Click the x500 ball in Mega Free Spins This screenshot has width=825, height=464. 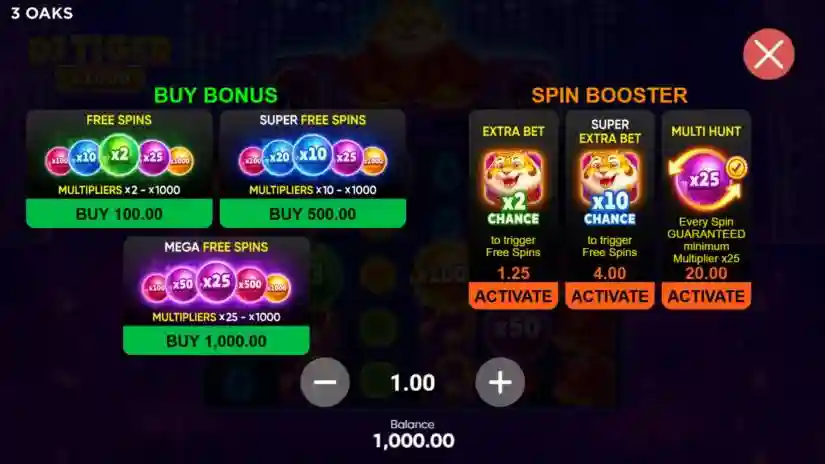point(250,284)
